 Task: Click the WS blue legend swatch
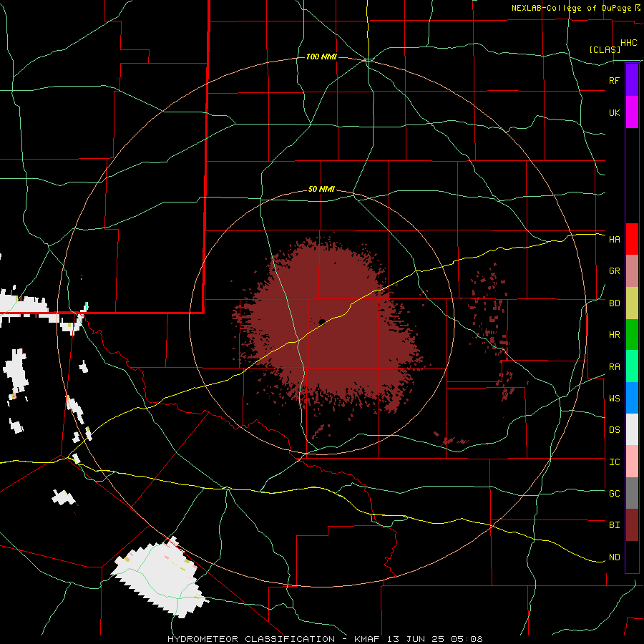point(632,398)
